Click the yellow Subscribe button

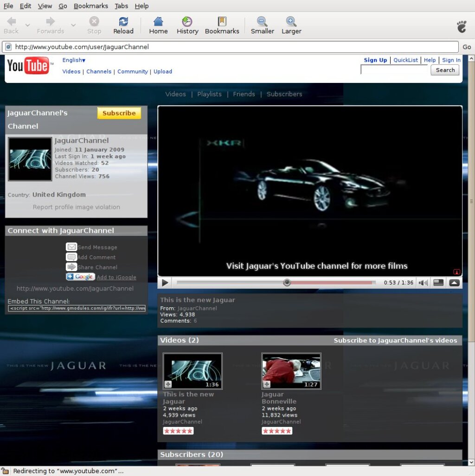pyautogui.click(x=119, y=113)
